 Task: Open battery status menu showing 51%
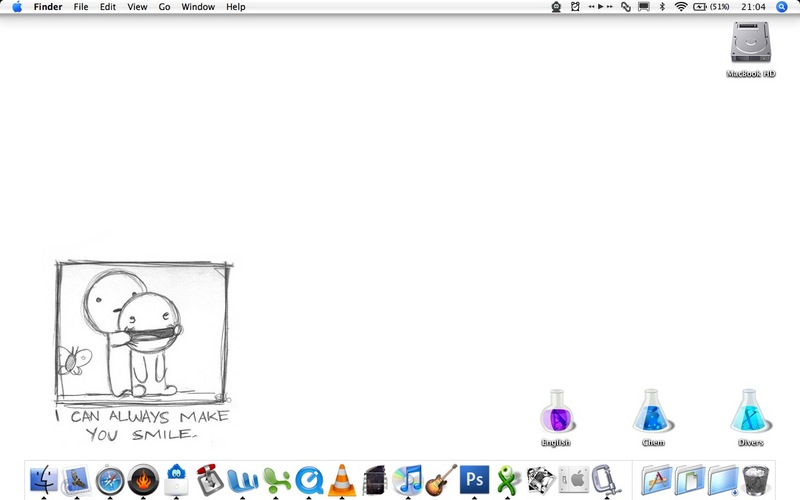[711, 7]
